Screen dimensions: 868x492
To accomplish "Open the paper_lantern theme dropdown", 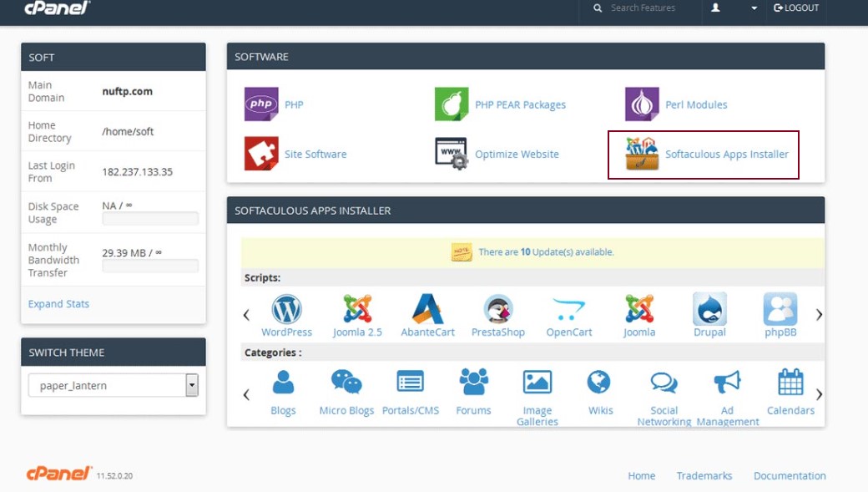I will point(113,385).
